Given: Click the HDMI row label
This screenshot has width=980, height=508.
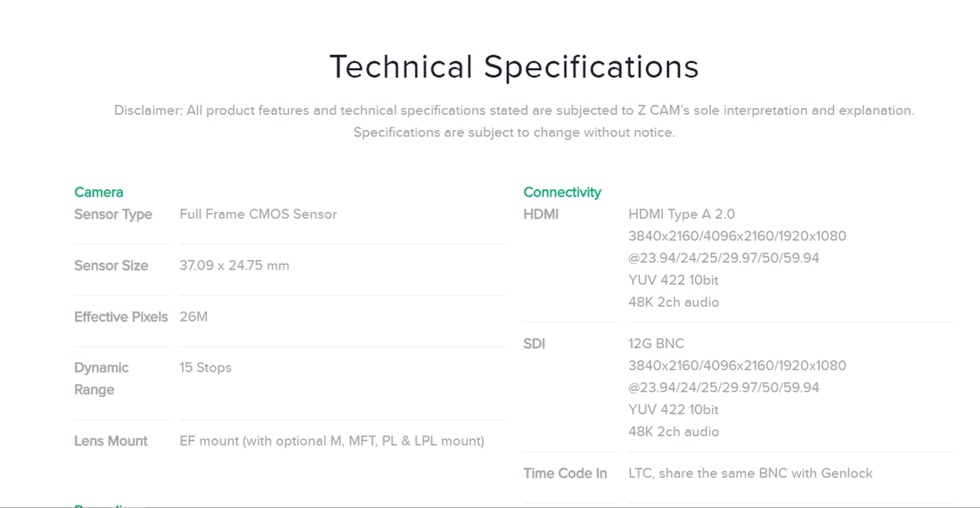Looking at the screenshot, I should pyautogui.click(x=541, y=214).
